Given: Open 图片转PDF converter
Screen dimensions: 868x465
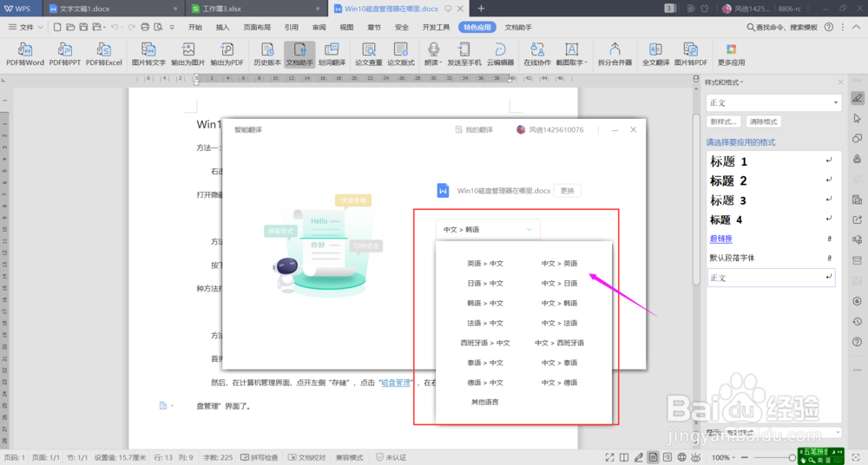Looking at the screenshot, I should click(691, 55).
